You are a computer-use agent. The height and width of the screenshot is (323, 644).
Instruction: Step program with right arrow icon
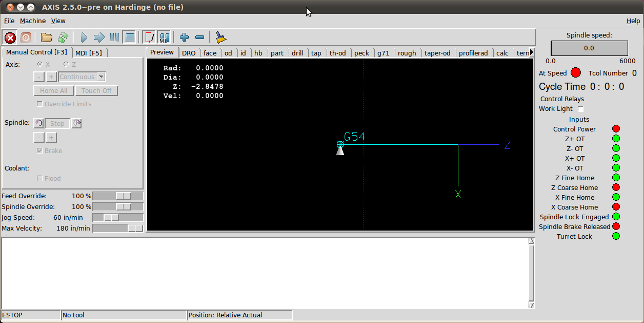99,37
